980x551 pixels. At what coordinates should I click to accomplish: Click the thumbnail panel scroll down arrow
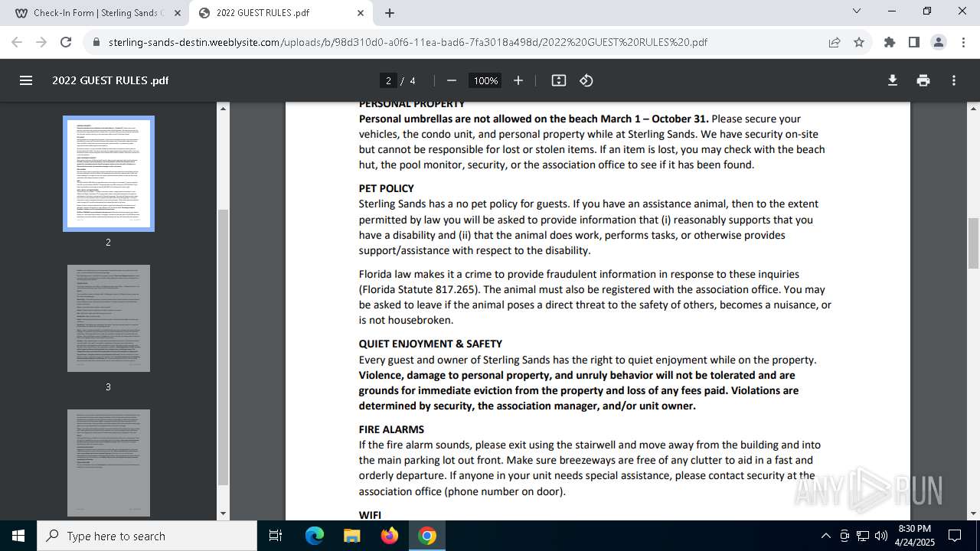[x=223, y=514]
